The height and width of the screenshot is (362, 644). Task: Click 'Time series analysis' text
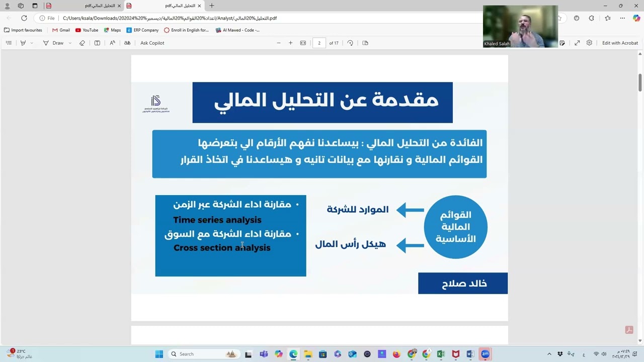[217, 220]
